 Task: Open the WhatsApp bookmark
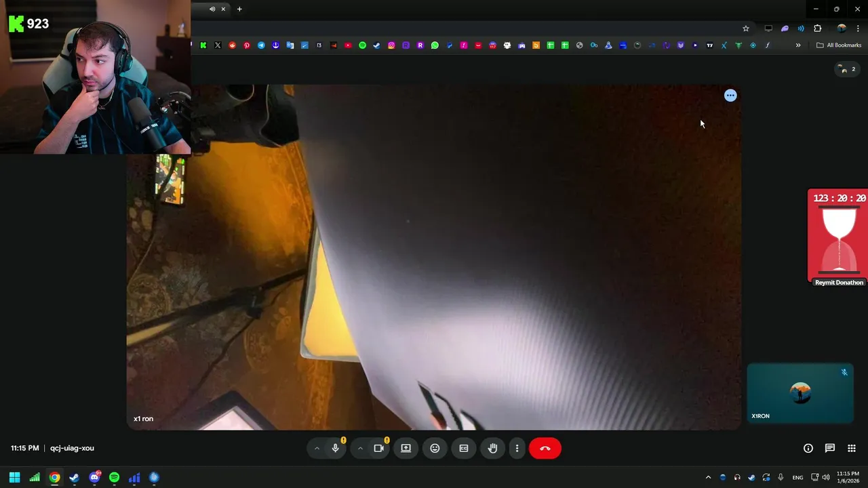[435, 45]
